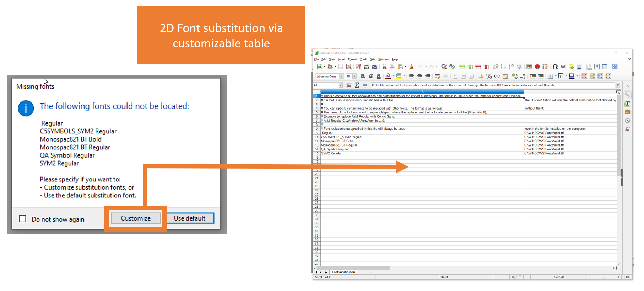Viewport: 644px width, 291px height.
Task: Toggle Italic text formatting
Action: 370,76
